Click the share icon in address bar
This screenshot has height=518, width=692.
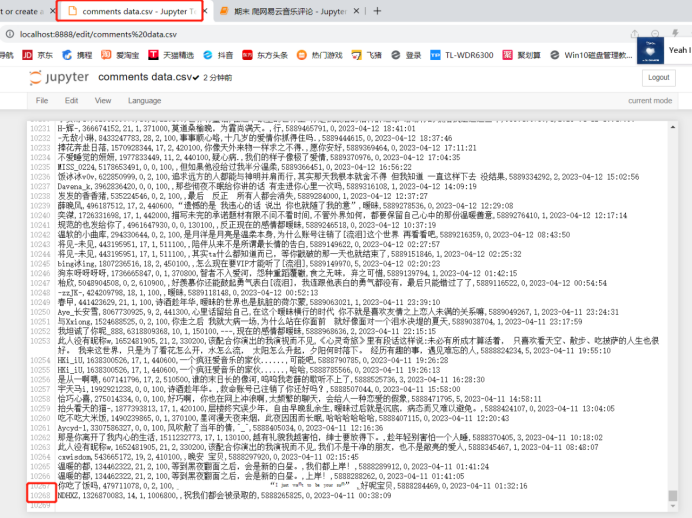click(x=635, y=34)
